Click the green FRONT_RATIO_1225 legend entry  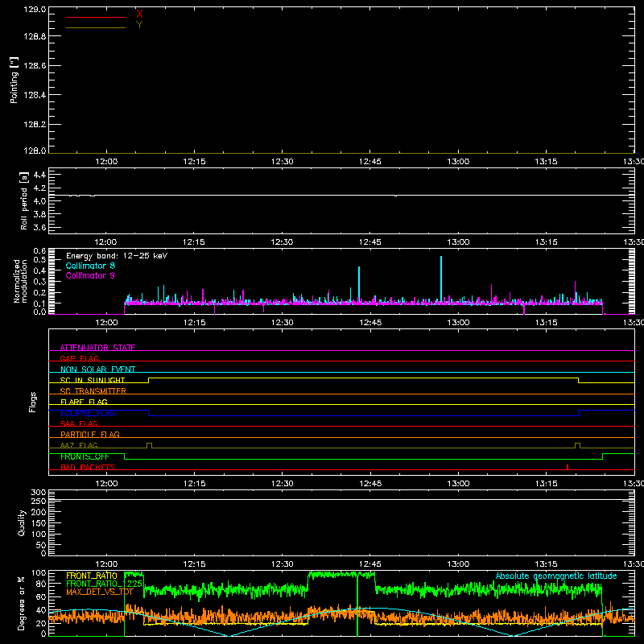point(105,584)
